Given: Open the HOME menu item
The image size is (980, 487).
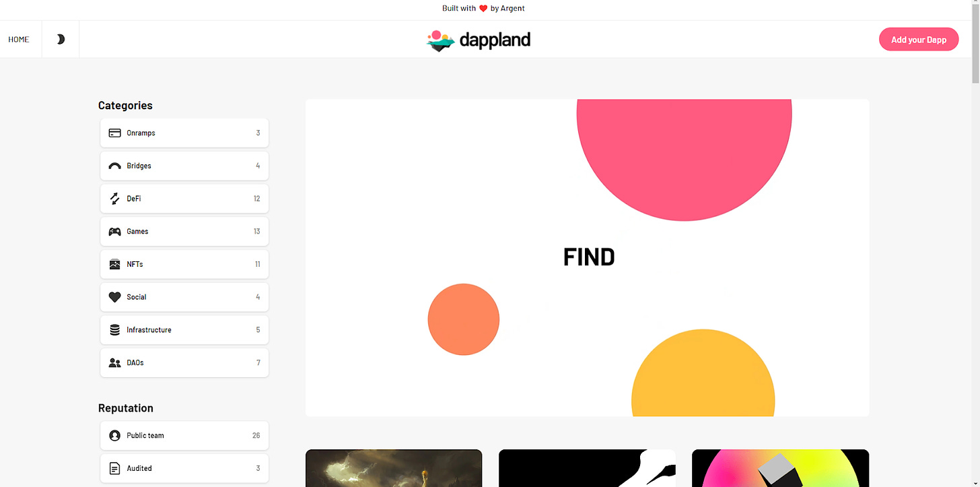Looking at the screenshot, I should pos(19,39).
